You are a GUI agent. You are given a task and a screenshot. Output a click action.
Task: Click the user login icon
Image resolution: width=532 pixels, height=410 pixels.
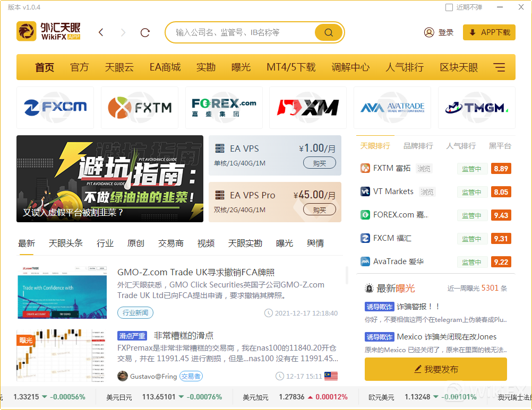429,32
